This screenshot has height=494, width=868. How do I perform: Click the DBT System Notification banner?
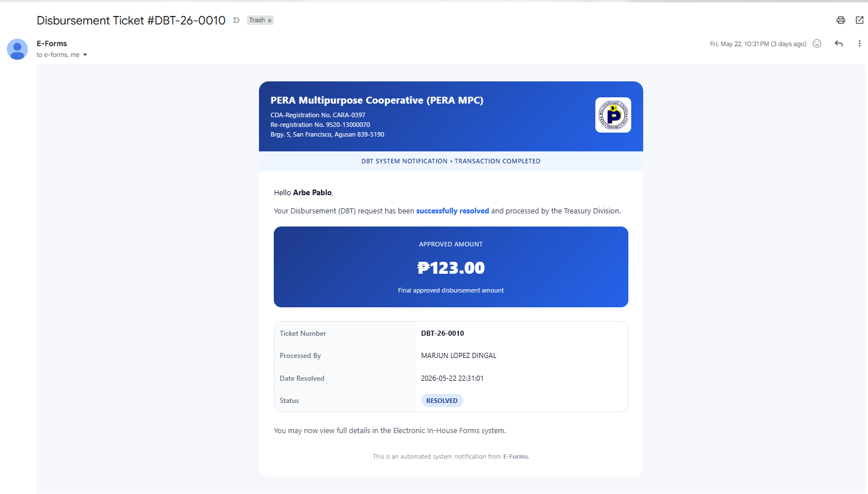pyautogui.click(x=451, y=161)
